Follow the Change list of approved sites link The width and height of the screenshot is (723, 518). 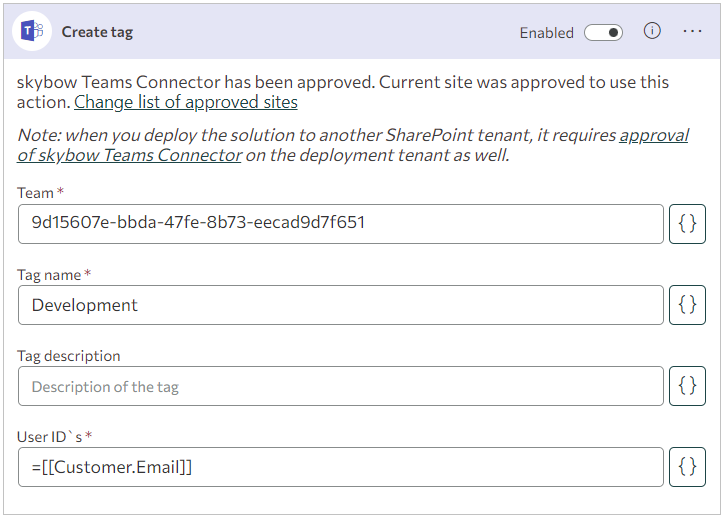coord(186,102)
